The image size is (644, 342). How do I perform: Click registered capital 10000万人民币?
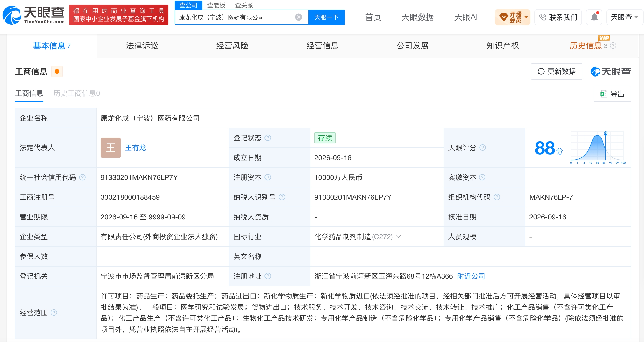point(338,177)
